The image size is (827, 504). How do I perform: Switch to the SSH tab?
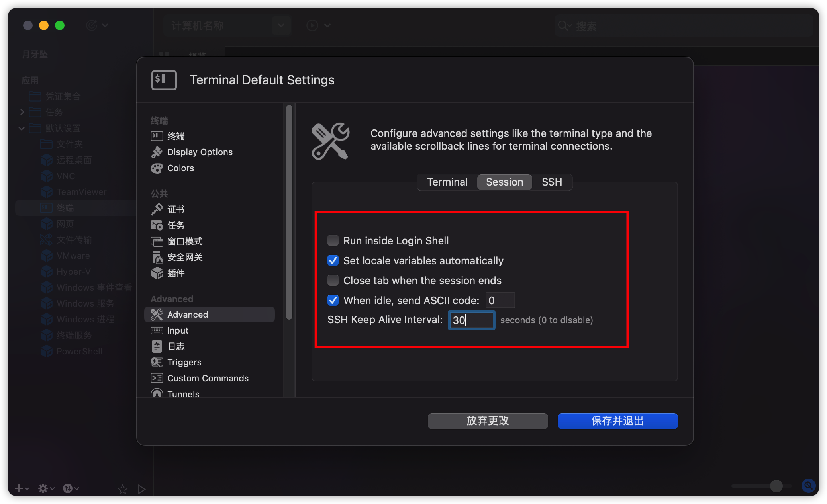click(x=552, y=182)
